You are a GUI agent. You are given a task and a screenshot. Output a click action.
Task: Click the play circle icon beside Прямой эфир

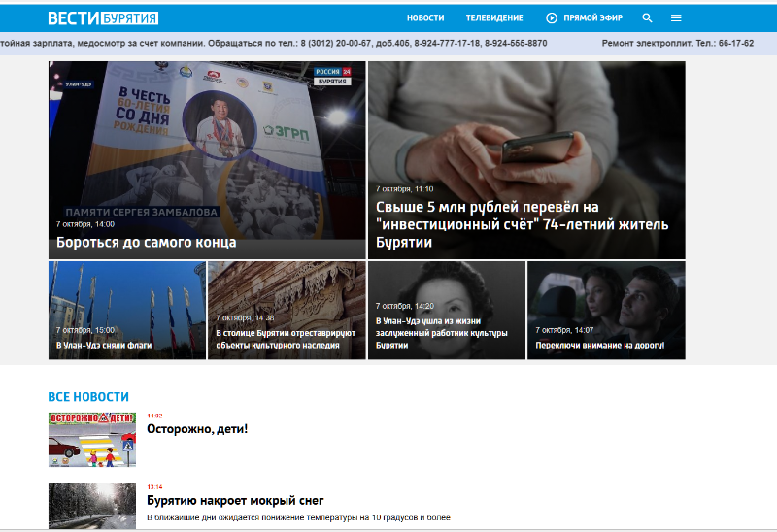[x=552, y=18]
